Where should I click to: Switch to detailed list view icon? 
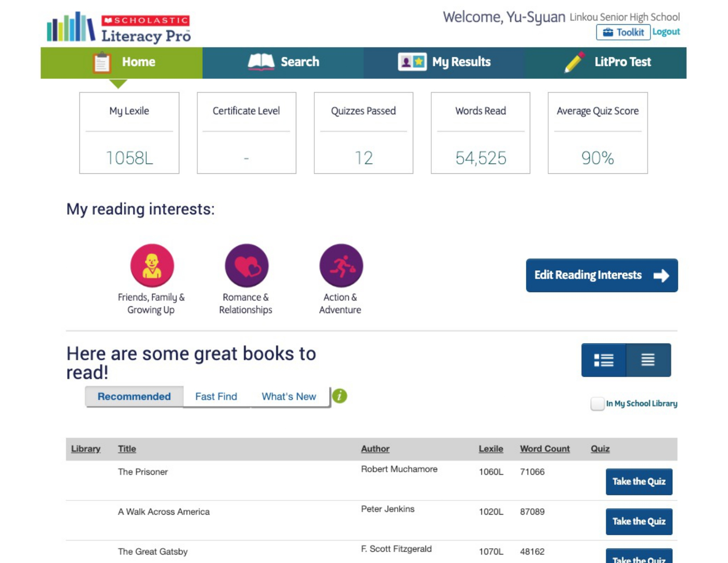tap(603, 360)
